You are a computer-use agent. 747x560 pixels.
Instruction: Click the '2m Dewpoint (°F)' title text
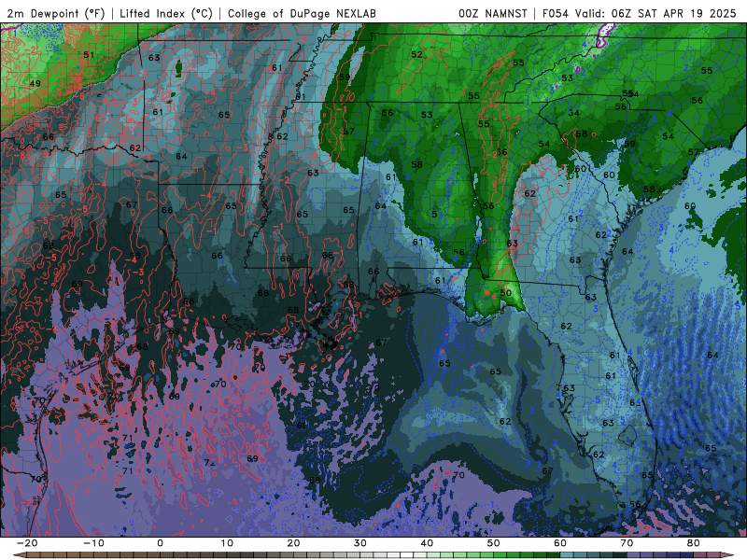(56, 13)
